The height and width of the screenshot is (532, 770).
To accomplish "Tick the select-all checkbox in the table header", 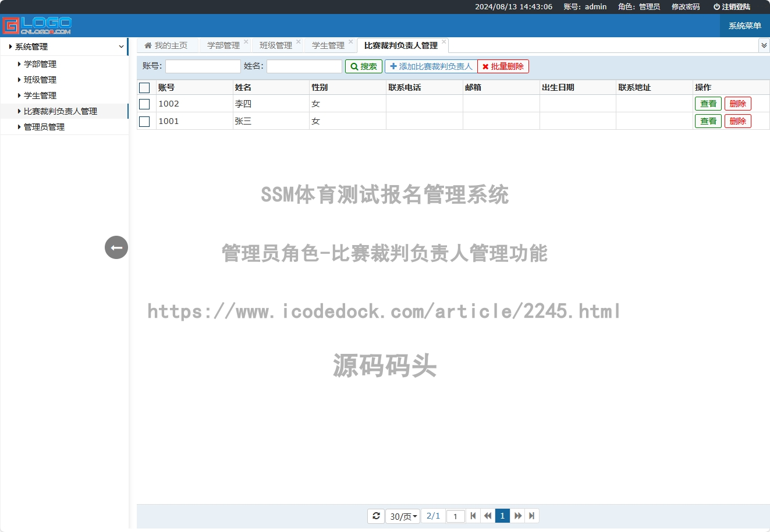I will point(145,88).
